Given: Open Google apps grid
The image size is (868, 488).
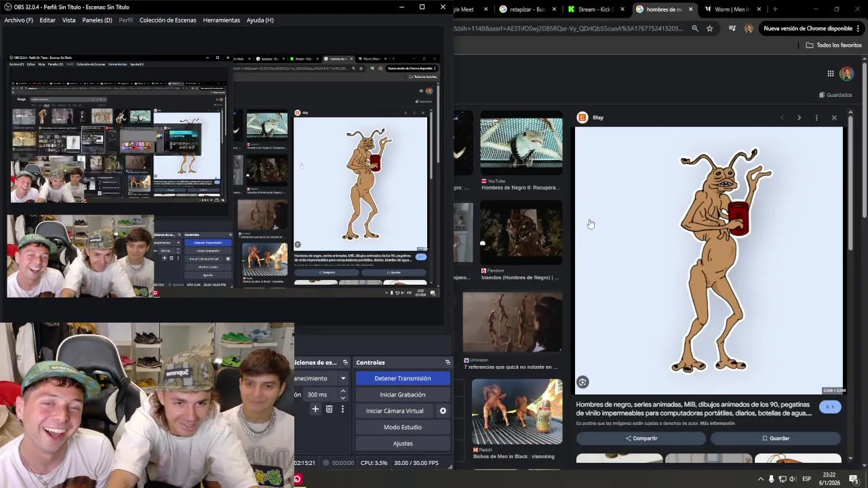Looking at the screenshot, I should [x=831, y=74].
